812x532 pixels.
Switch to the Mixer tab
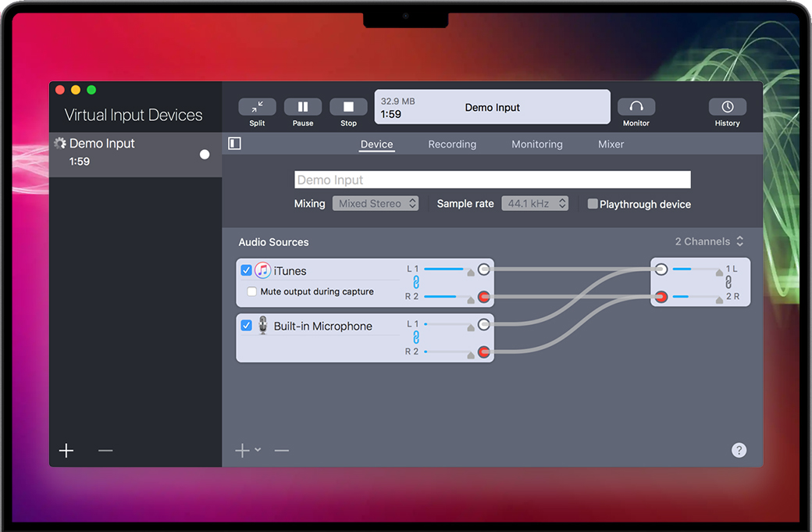[x=611, y=145]
